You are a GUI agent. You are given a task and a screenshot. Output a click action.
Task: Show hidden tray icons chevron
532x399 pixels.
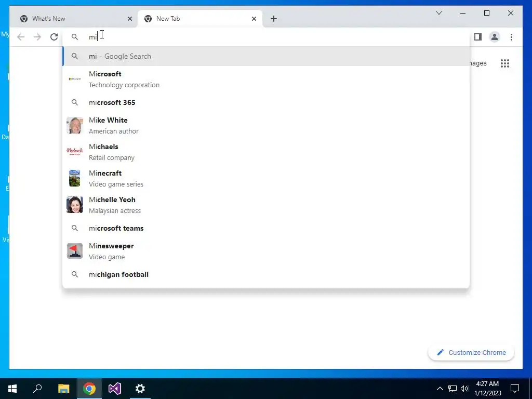[440, 389]
